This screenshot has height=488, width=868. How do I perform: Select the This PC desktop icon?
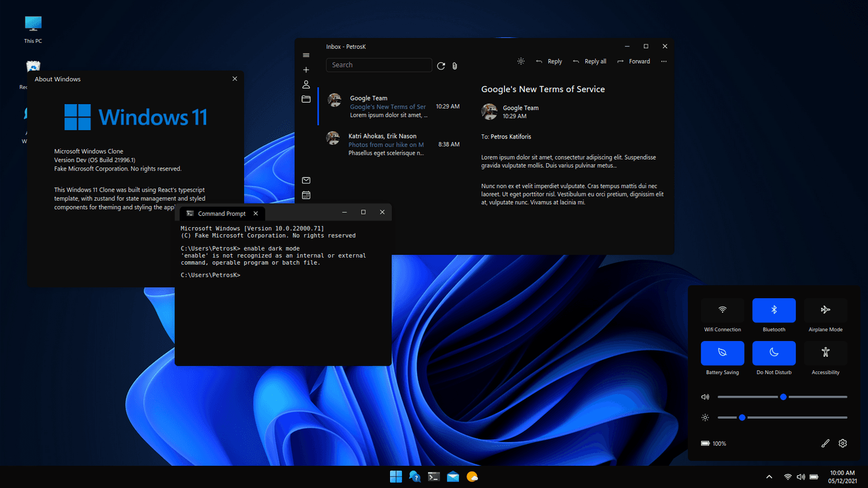pyautogui.click(x=33, y=29)
